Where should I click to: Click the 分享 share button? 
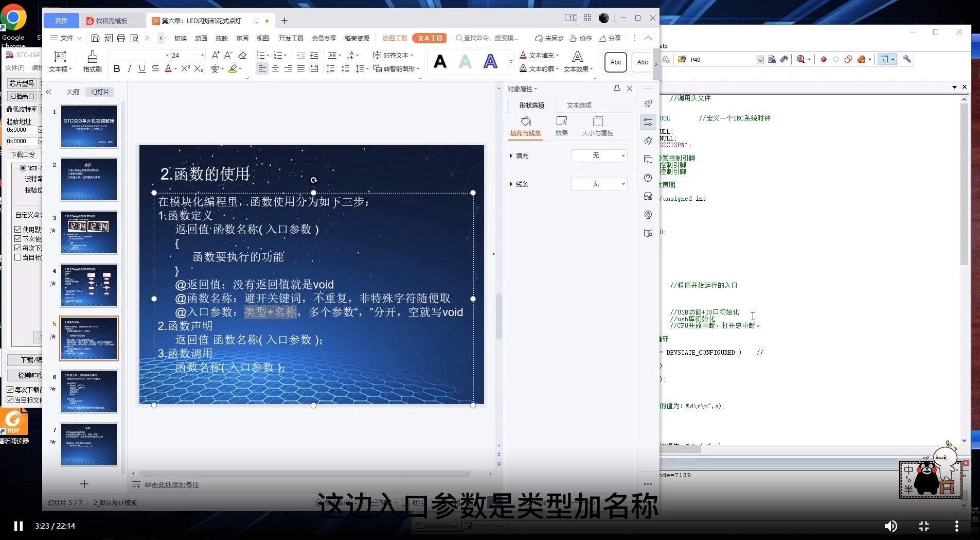coord(610,38)
